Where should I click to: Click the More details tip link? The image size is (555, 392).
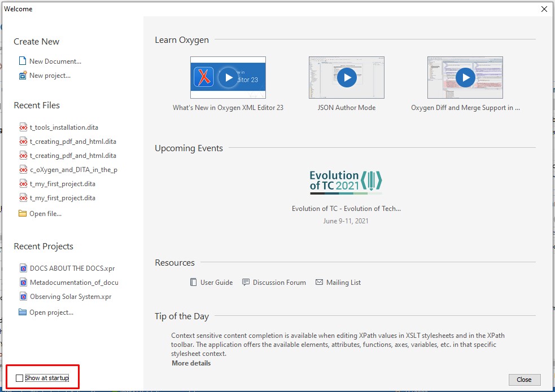coord(191,363)
